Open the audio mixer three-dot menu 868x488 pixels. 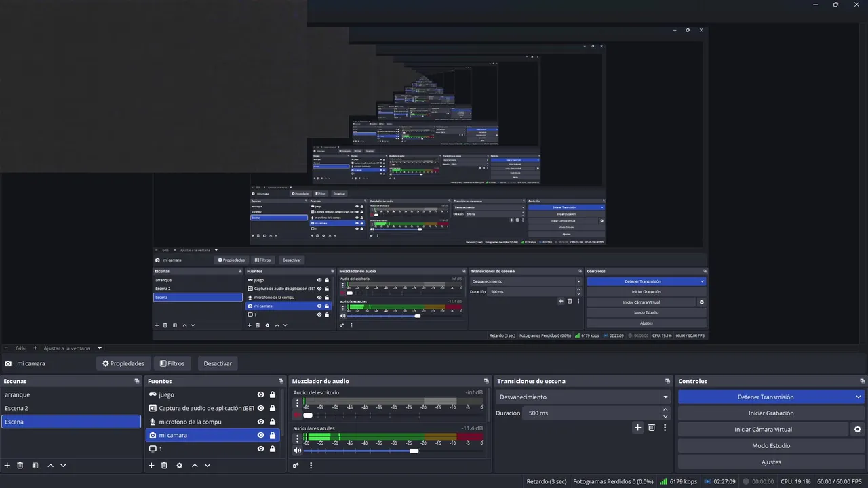[311, 466]
